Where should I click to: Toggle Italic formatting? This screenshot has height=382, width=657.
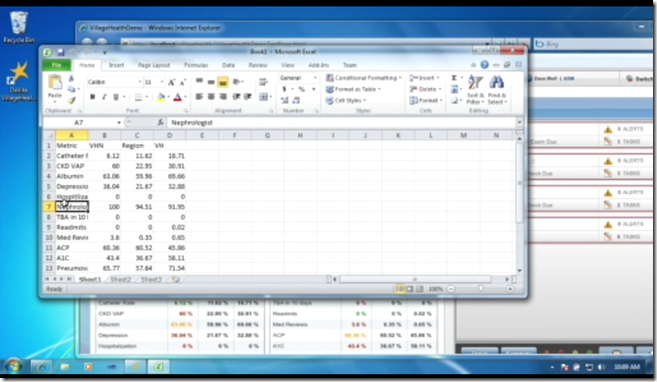pyautogui.click(x=104, y=97)
